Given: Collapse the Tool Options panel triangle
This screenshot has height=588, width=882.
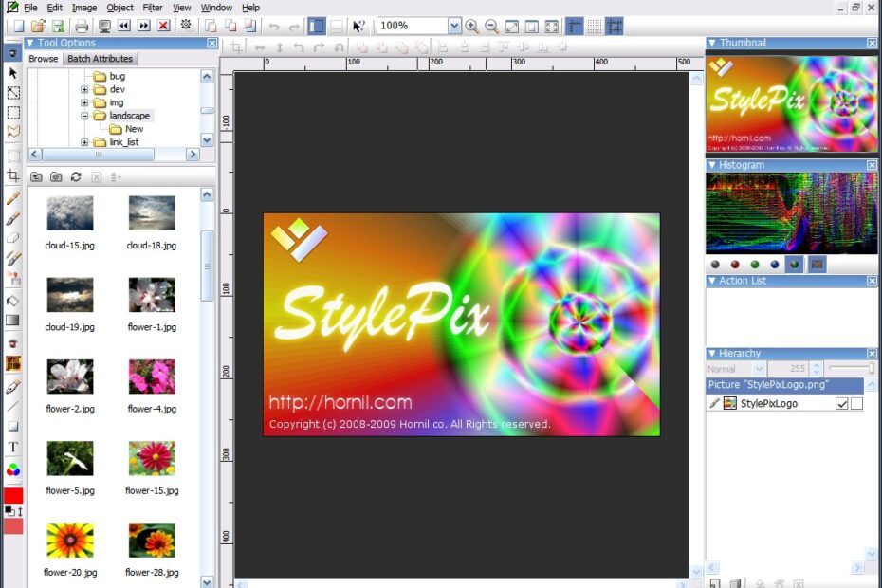Looking at the screenshot, I should pyautogui.click(x=30, y=43).
